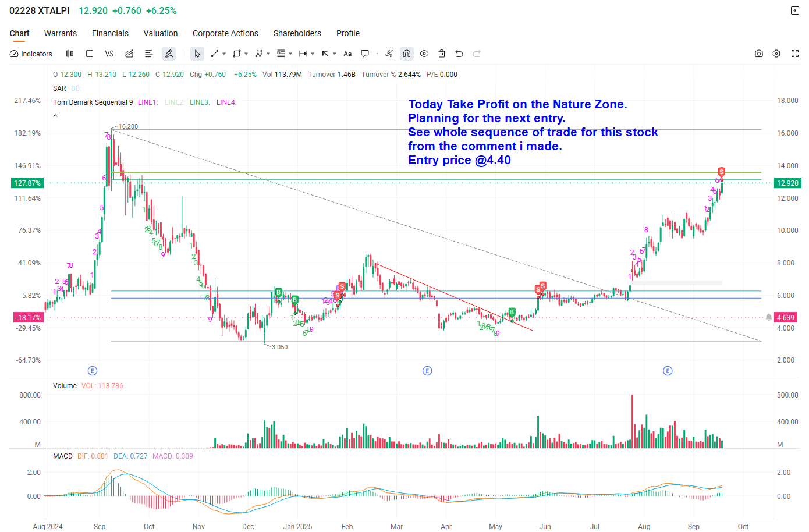This screenshot has width=809, height=532.
Task: Toggle the magnet snap mode
Action: click(407, 54)
